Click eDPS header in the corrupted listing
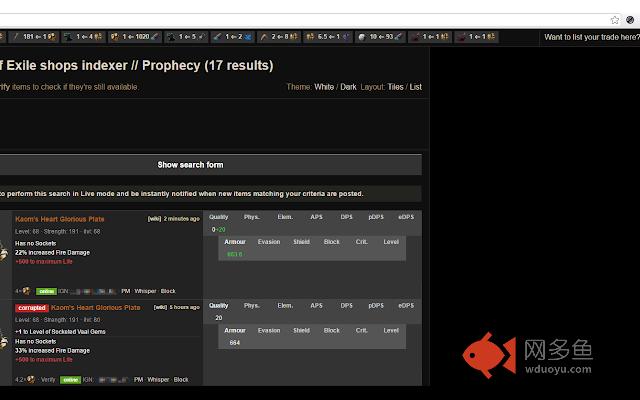This screenshot has width=640, height=400. point(406,306)
